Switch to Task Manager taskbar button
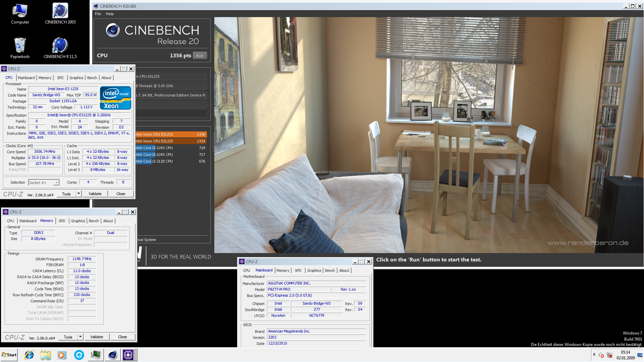 click(96, 355)
